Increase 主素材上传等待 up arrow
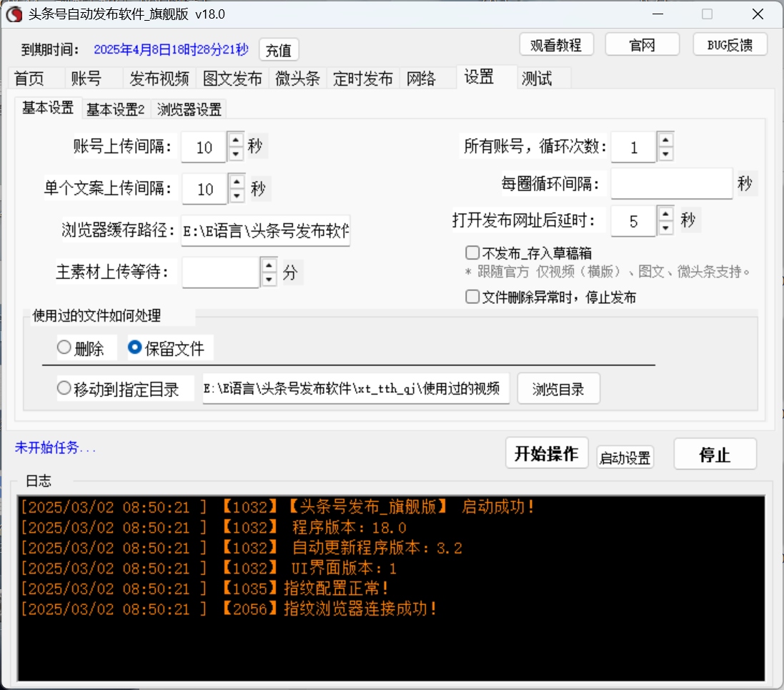Viewport: 784px width, 690px height. click(x=269, y=265)
